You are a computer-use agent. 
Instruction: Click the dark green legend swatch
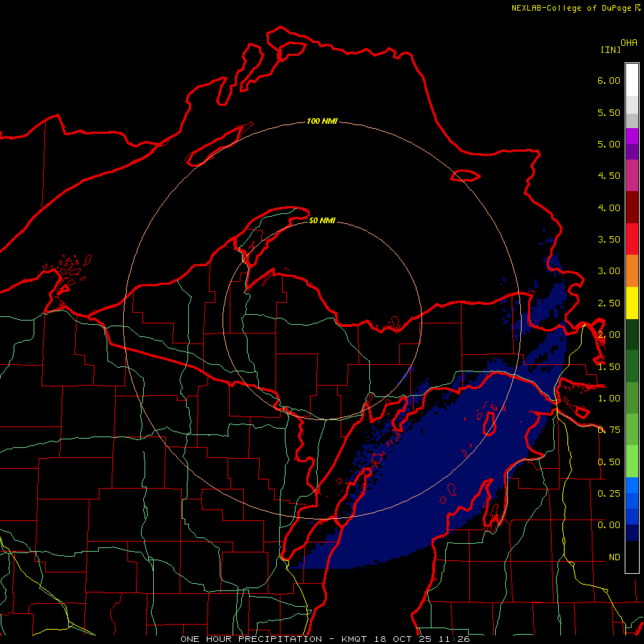(632, 334)
